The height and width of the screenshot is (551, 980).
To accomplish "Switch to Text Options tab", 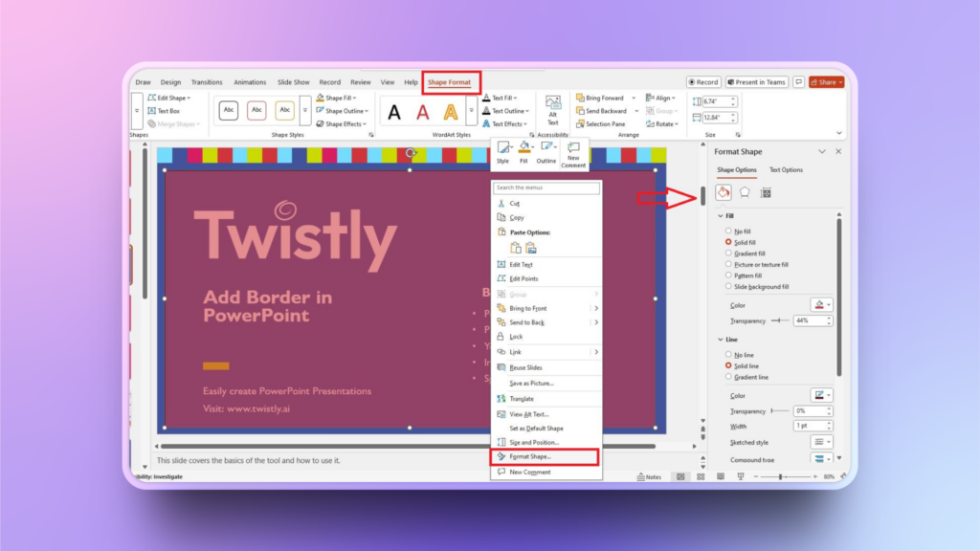I will coord(786,170).
